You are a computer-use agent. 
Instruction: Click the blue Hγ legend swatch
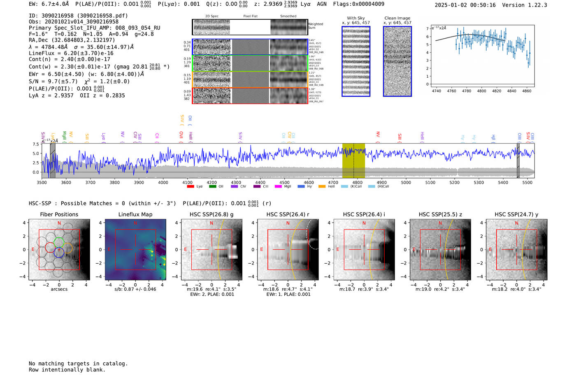coord(301,186)
